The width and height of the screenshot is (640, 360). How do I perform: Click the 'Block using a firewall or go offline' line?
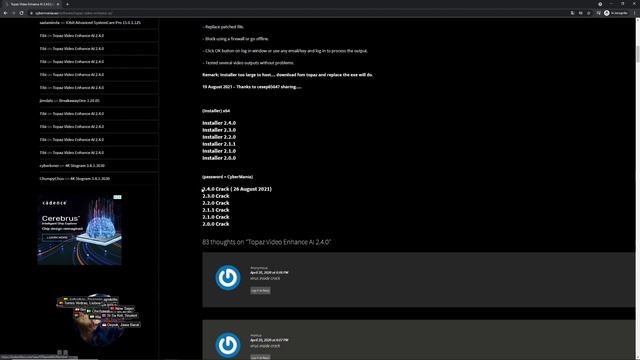point(236,39)
